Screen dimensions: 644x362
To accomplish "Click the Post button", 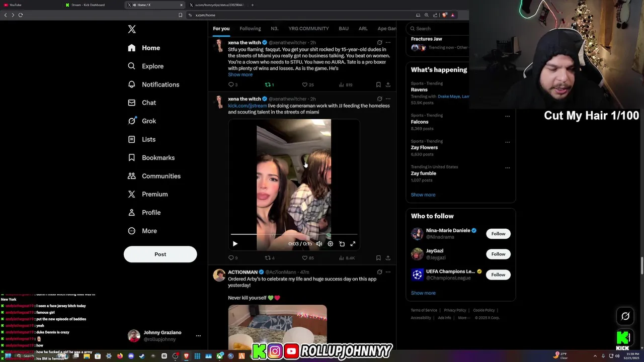I will coord(160,254).
